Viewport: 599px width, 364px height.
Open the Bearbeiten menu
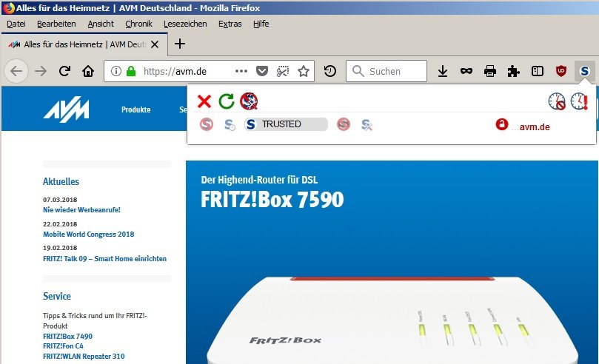56,24
